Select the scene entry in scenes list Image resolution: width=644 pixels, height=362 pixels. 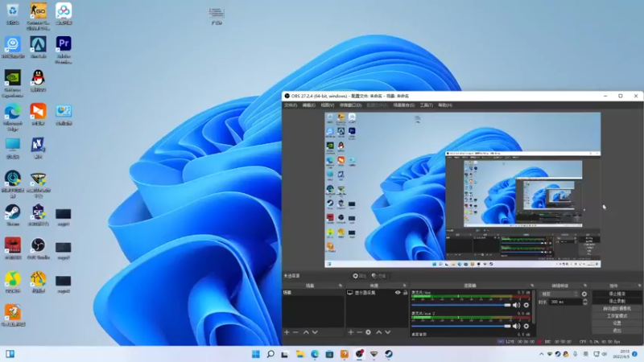313,293
